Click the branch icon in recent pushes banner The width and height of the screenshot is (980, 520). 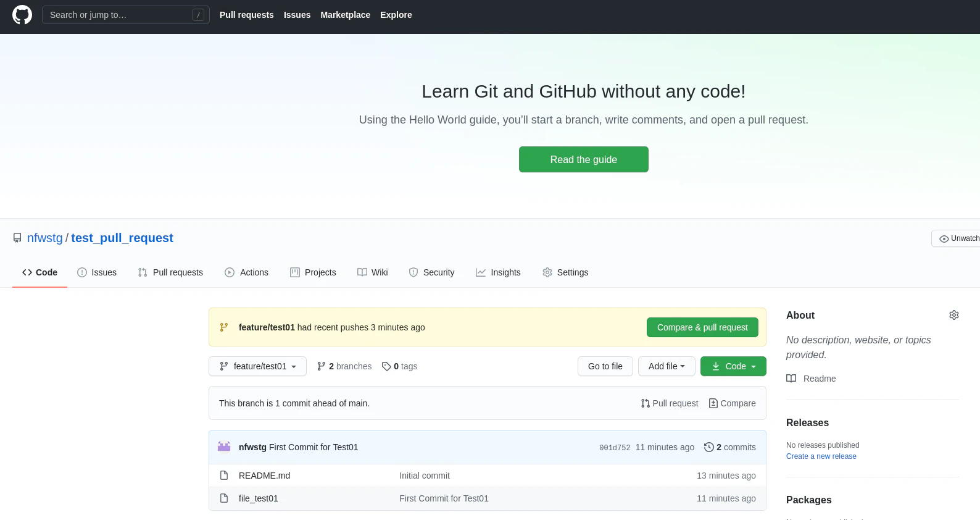(224, 327)
